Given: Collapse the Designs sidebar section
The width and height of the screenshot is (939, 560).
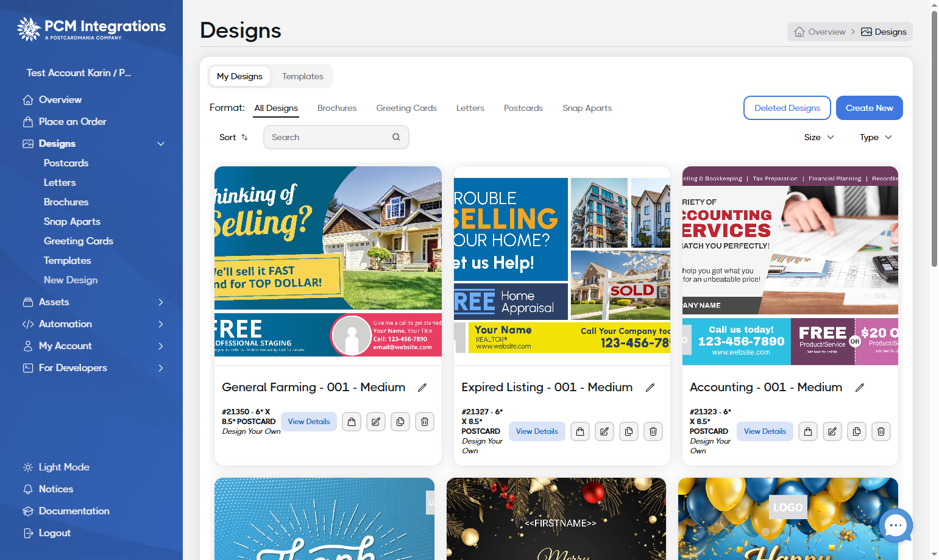Looking at the screenshot, I should pyautogui.click(x=161, y=144).
